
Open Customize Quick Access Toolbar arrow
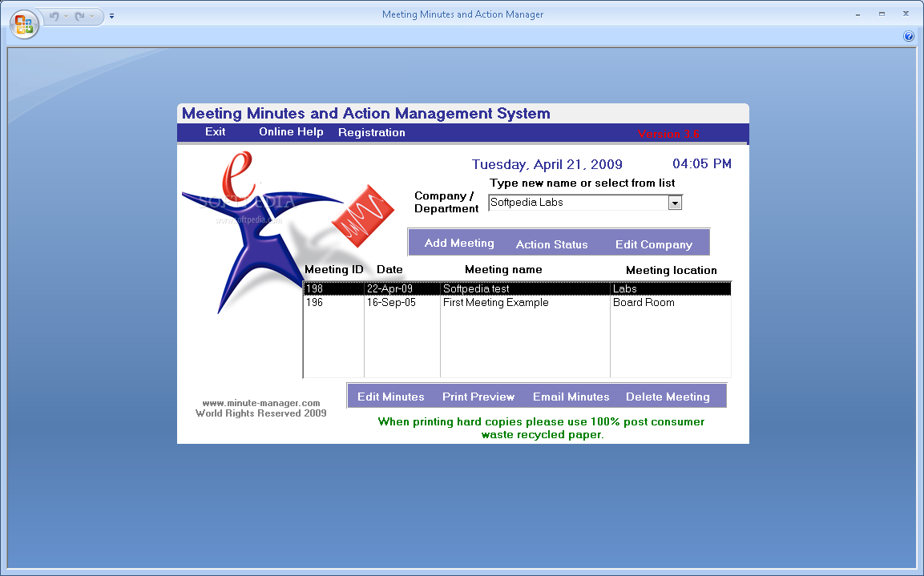coord(111,17)
